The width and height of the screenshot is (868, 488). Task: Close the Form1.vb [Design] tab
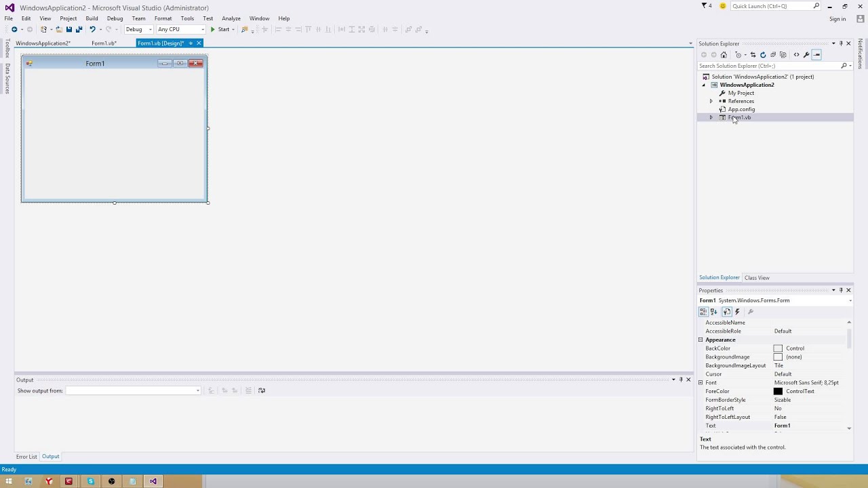tap(199, 43)
